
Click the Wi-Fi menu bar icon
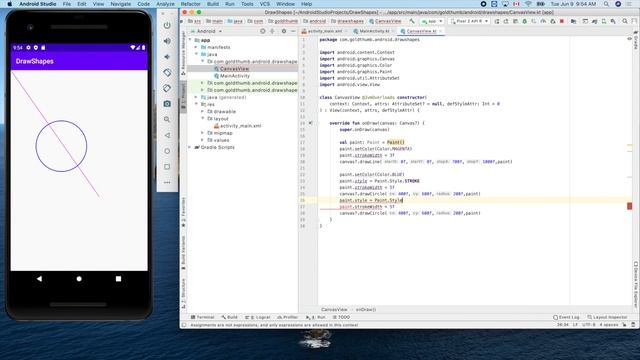(528, 4)
